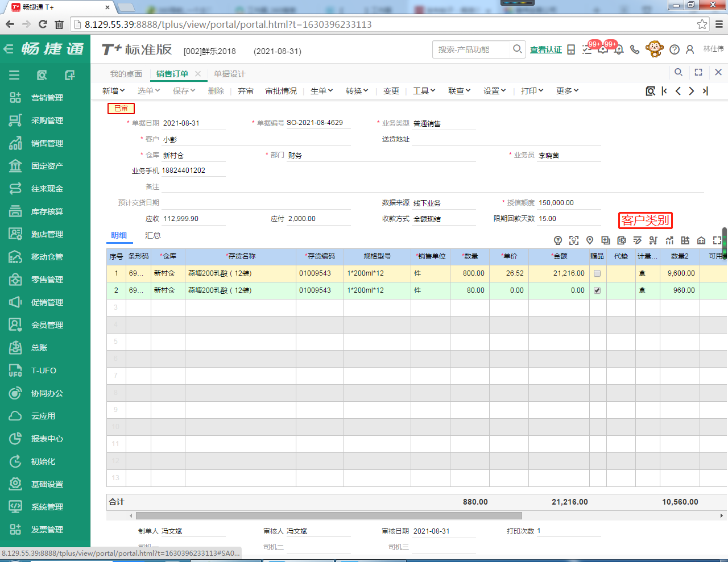Switch to 单据设计 tab

point(230,74)
